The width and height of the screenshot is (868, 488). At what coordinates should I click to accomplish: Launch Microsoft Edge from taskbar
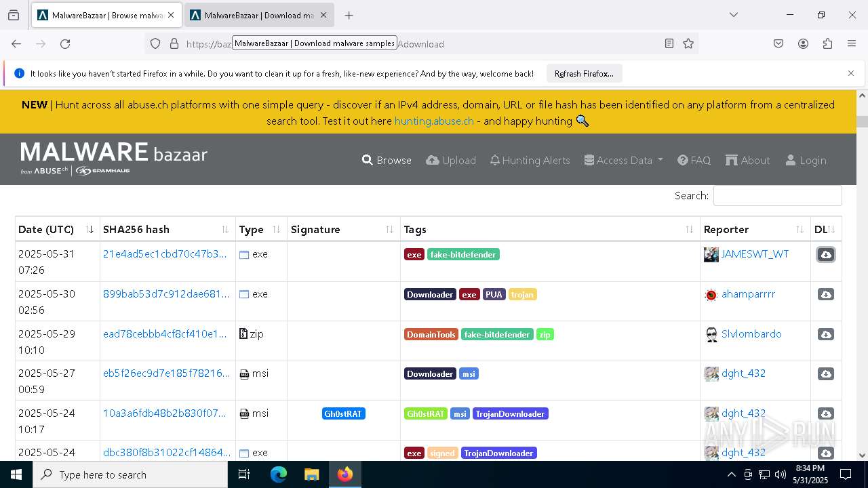coord(279,474)
